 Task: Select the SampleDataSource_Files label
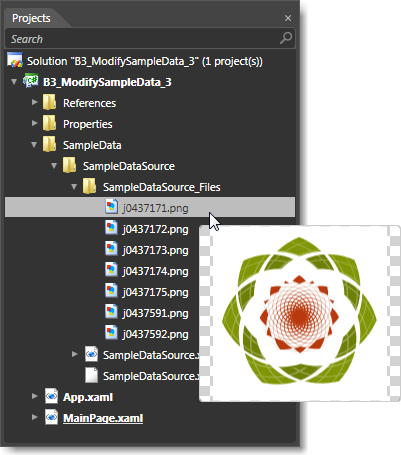(162, 187)
